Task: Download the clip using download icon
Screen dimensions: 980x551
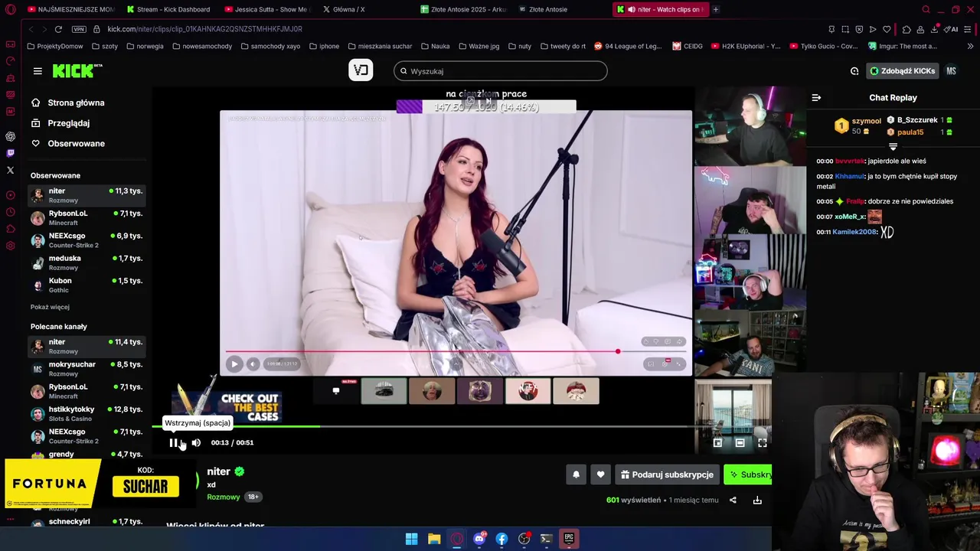Action: 757,500
